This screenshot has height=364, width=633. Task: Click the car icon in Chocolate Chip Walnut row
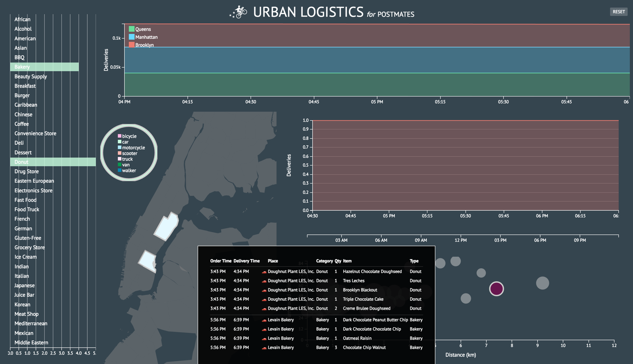[264, 348]
